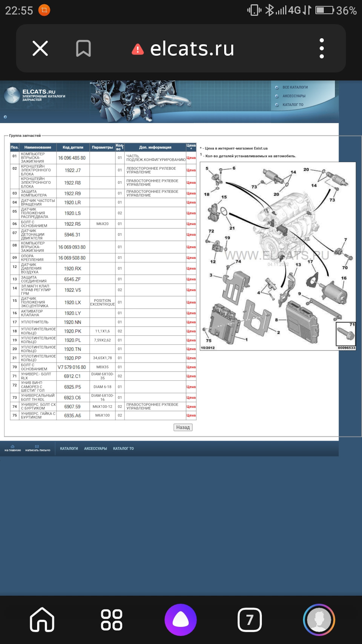Image resolution: width=362 pixels, height=644 pixels.
Task: Select part code 1920.LS
Action: tap(72, 213)
